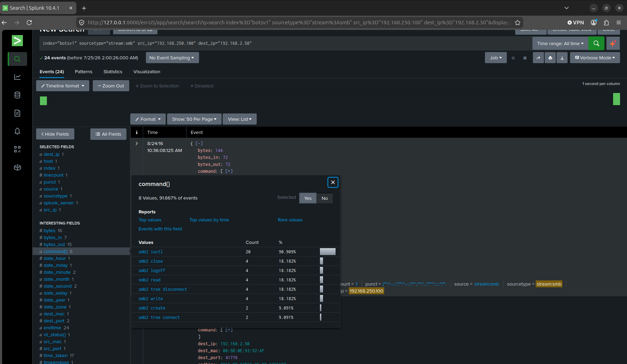Open the alerts bell sidebar icon
The height and width of the screenshot is (364, 627).
[17, 131]
